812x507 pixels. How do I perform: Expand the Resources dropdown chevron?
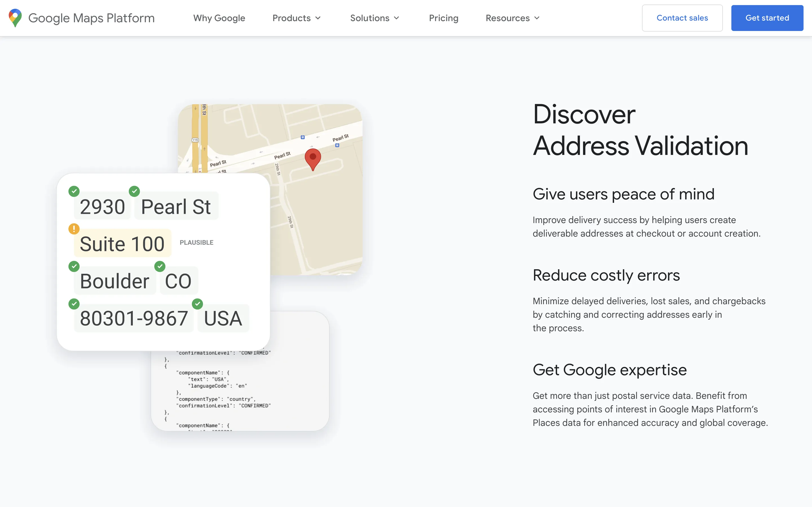(537, 18)
